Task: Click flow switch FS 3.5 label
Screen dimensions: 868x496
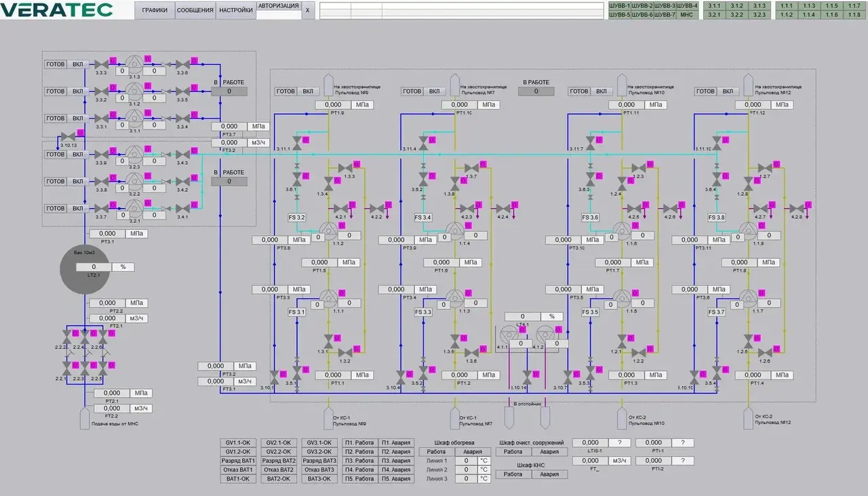Action: [x=590, y=312]
